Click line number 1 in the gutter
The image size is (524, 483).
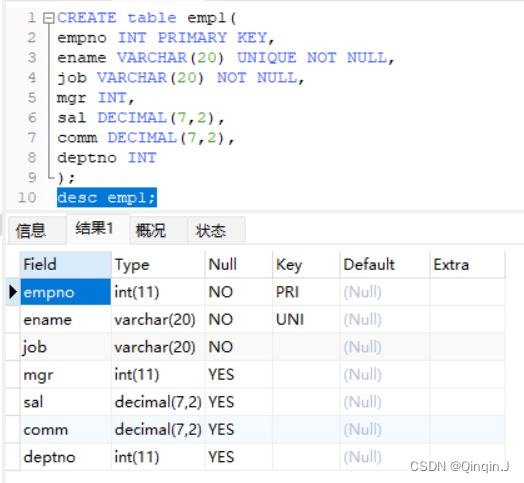point(32,18)
